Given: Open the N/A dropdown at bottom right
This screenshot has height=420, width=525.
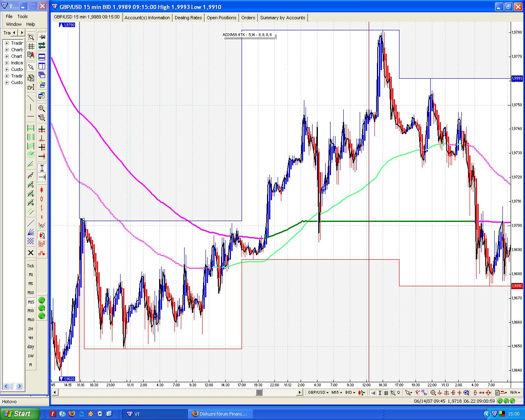Looking at the screenshot, I should point(516,393).
